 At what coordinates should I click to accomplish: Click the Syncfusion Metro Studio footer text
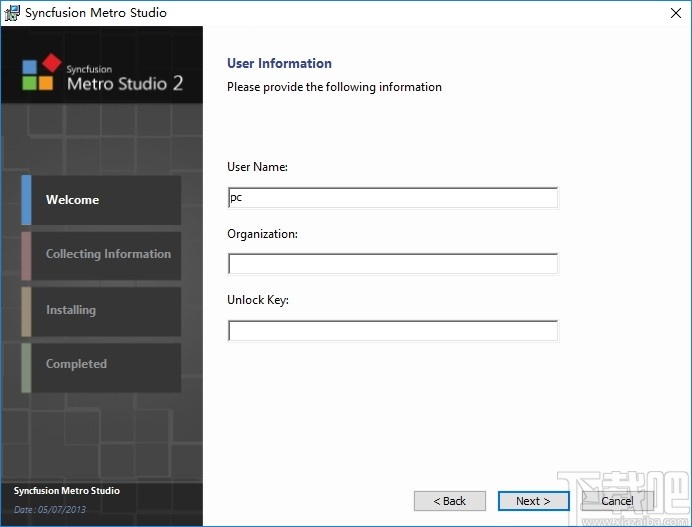click(67, 491)
